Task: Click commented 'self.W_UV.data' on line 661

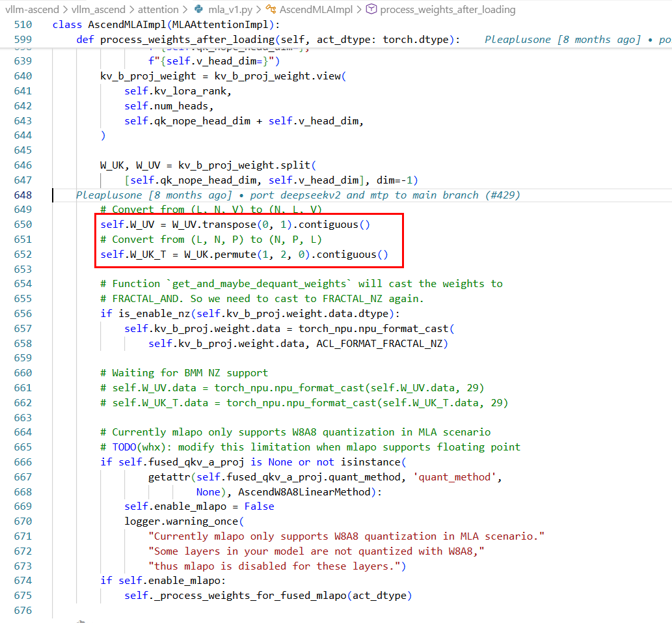Action: click(154, 388)
